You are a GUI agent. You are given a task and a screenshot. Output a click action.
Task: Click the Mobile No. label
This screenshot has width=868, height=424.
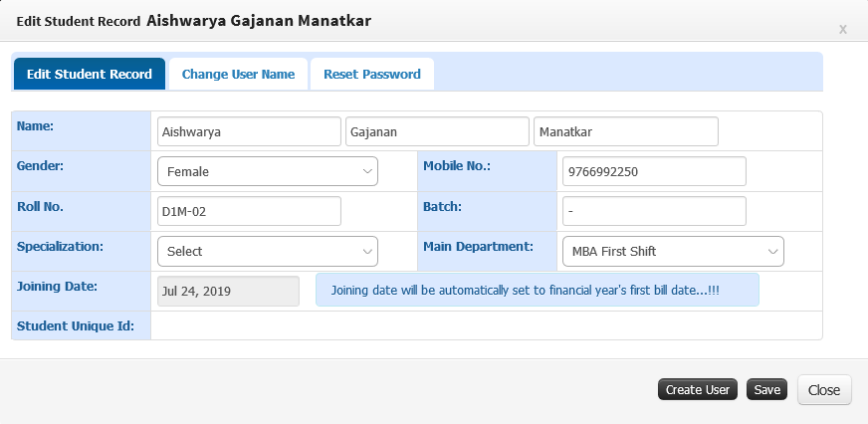coord(457,165)
